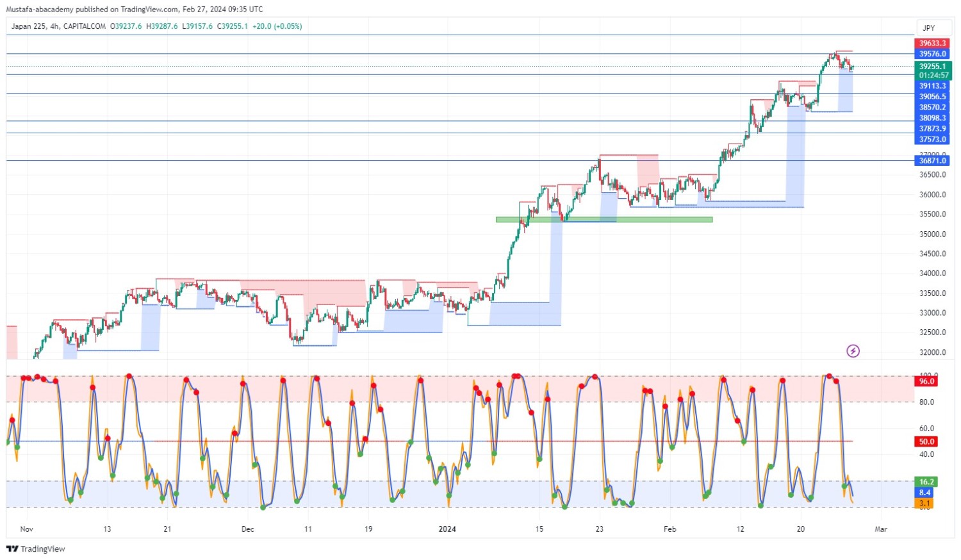The width and height of the screenshot is (961, 560).
Task: Click the red 96.0 stochastic level label
Action: 926,381
